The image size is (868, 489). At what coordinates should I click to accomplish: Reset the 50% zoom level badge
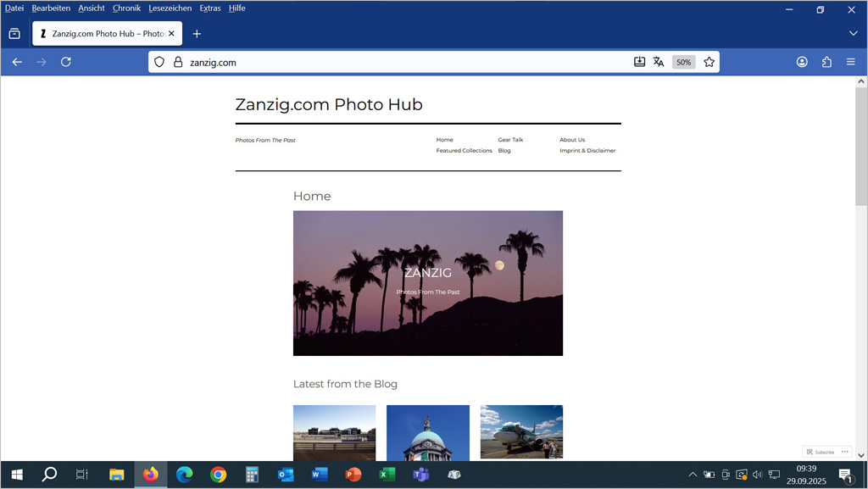click(683, 62)
